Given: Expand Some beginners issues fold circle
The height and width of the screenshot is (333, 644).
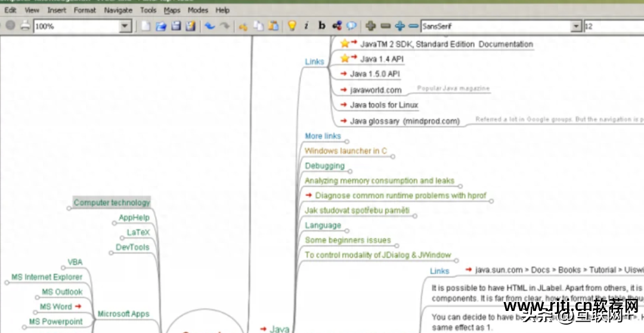Looking at the screenshot, I should coord(397,245).
